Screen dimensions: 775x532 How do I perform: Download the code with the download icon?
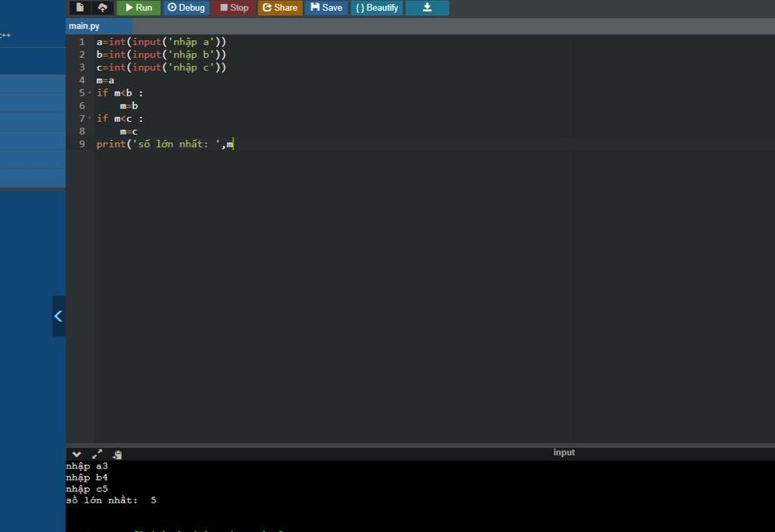(x=427, y=8)
